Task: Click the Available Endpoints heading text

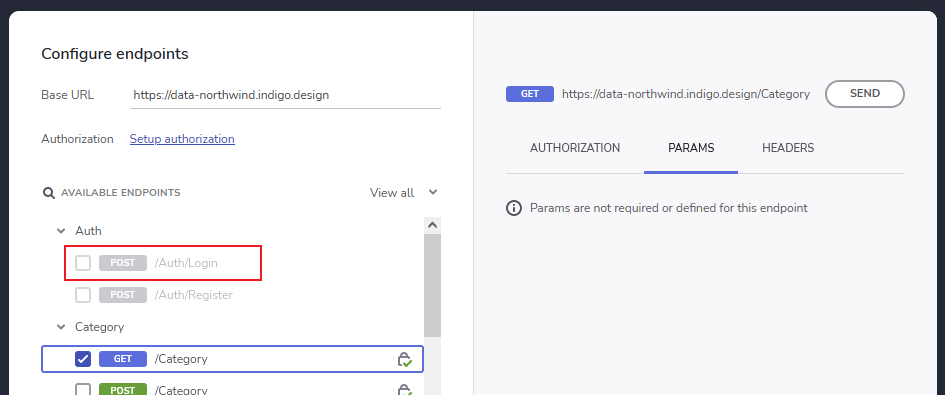Action: 121,193
